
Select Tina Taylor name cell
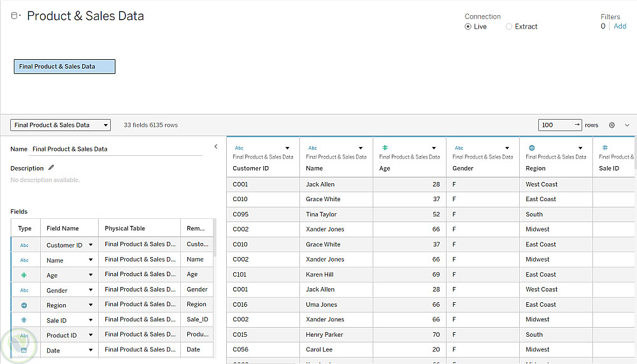point(336,214)
